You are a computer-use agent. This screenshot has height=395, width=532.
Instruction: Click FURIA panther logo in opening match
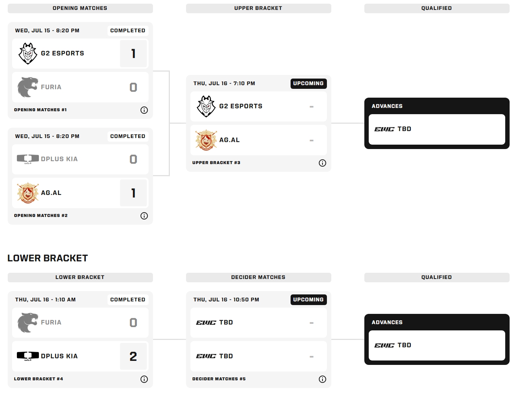[x=28, y=87]
